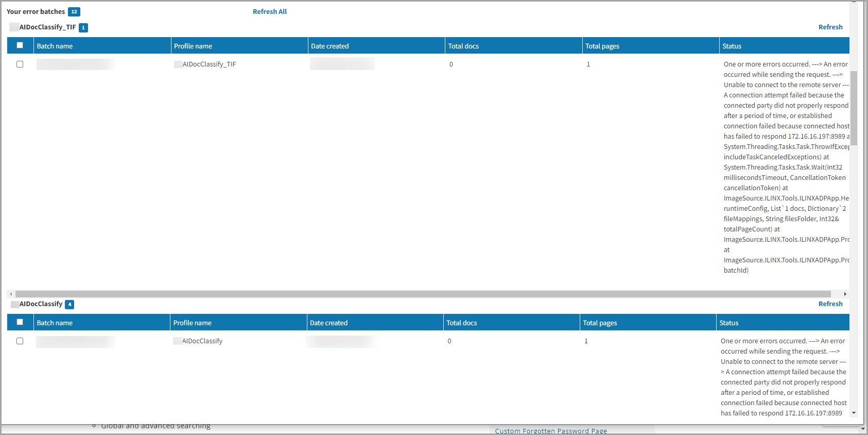
Task: Click the AIDocClassify count badge showing 4
Action: pyautogui.click(x=70, y=305)
